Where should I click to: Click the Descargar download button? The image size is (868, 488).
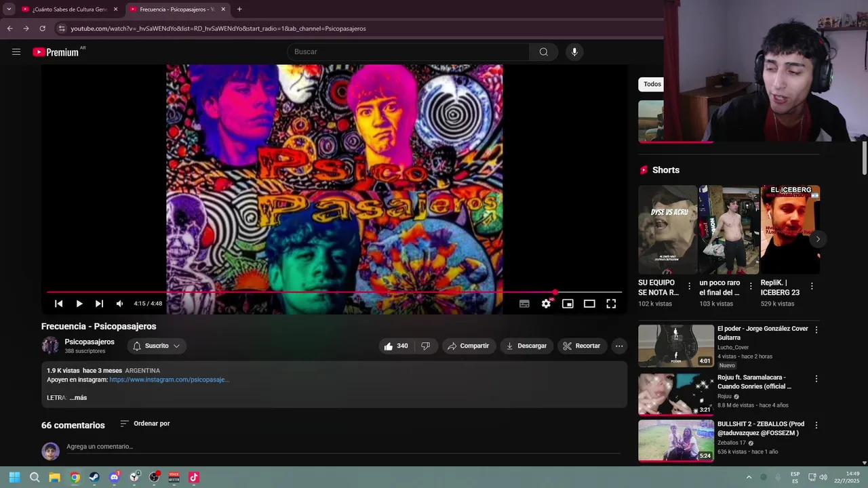pos(526,346)
